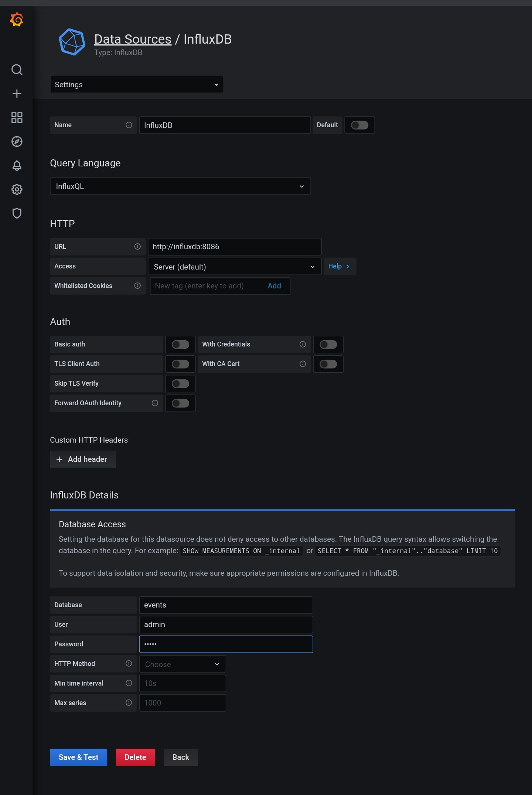Viewport: 532px width, 795px height.
Task: Go to the Data Sources breadcrumb link
Action: (x=133, y=39)
